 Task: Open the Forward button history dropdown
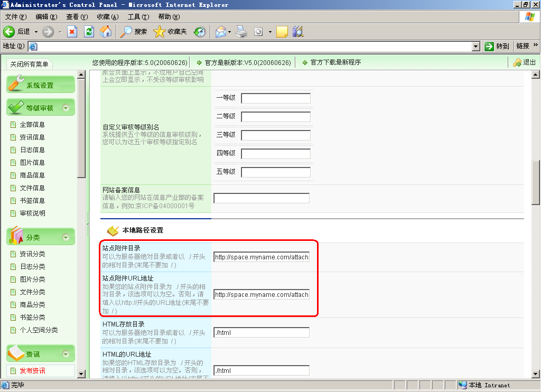click(x=60, y=32)
